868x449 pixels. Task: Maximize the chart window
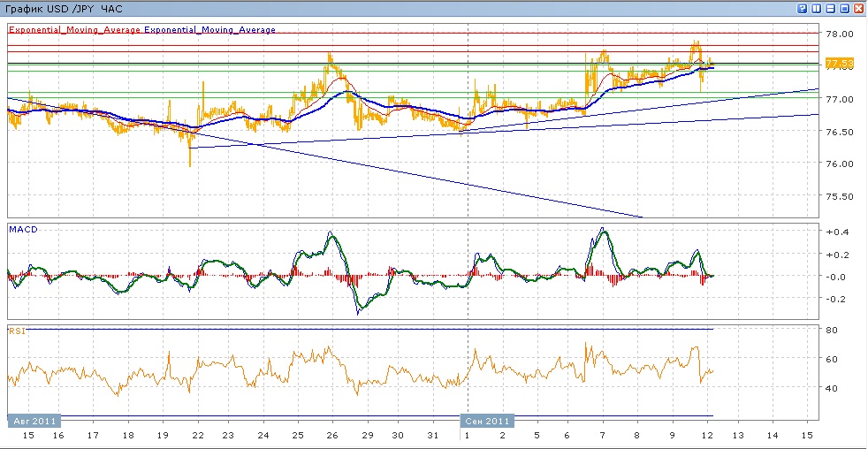click(x=845, y=8)
